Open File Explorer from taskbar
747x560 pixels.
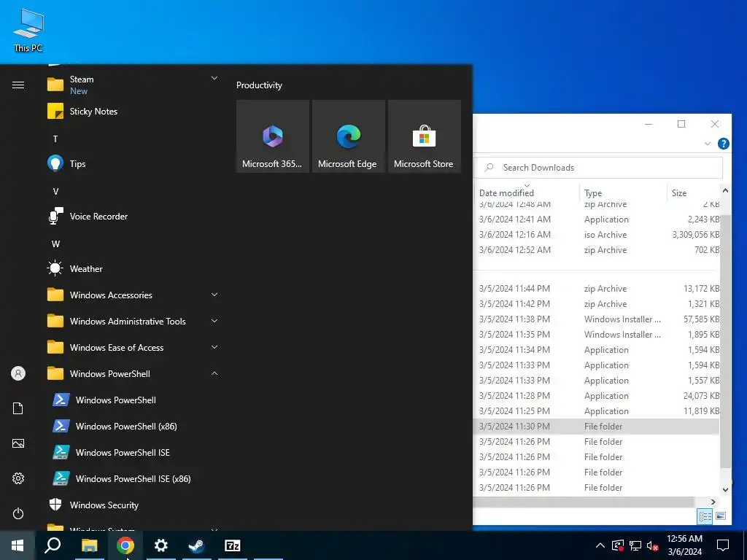89,545
